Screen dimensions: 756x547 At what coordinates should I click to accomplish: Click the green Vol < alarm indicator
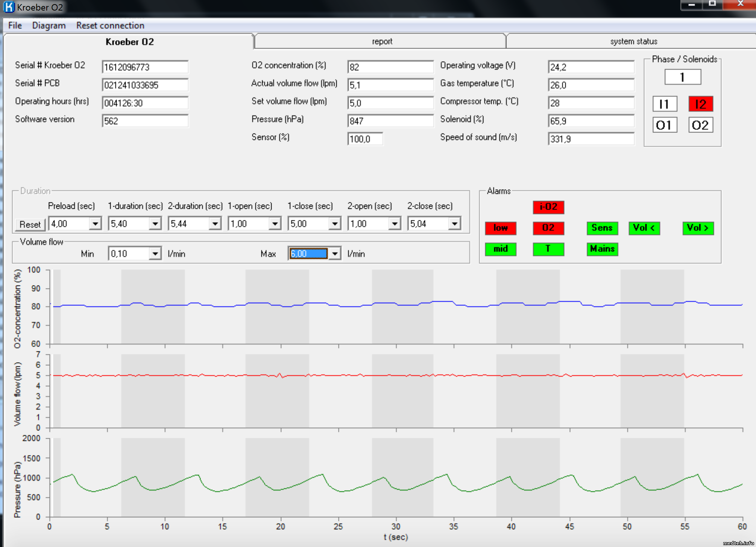[644, 228]
